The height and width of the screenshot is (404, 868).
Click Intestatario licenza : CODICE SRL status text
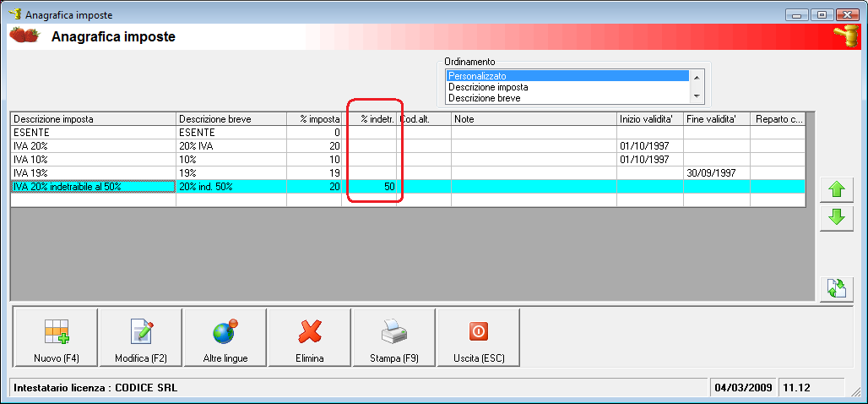coord(95,388)
